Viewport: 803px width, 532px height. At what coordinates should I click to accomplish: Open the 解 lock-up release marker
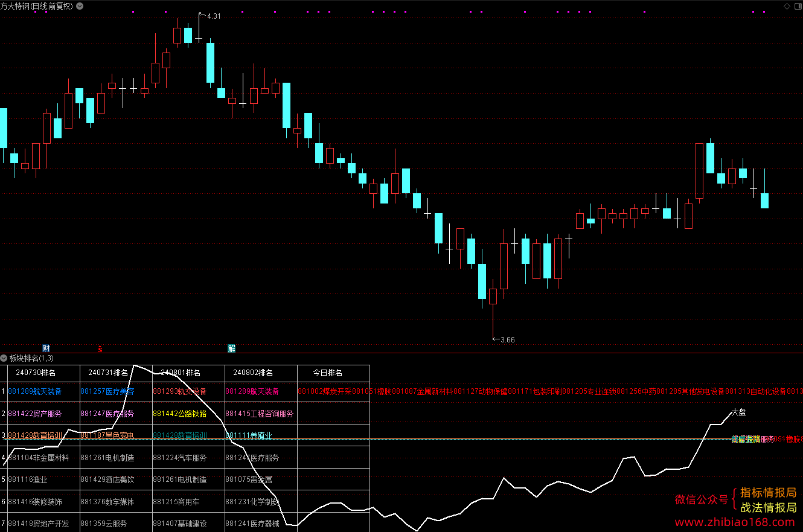click(x=231, y=348)
